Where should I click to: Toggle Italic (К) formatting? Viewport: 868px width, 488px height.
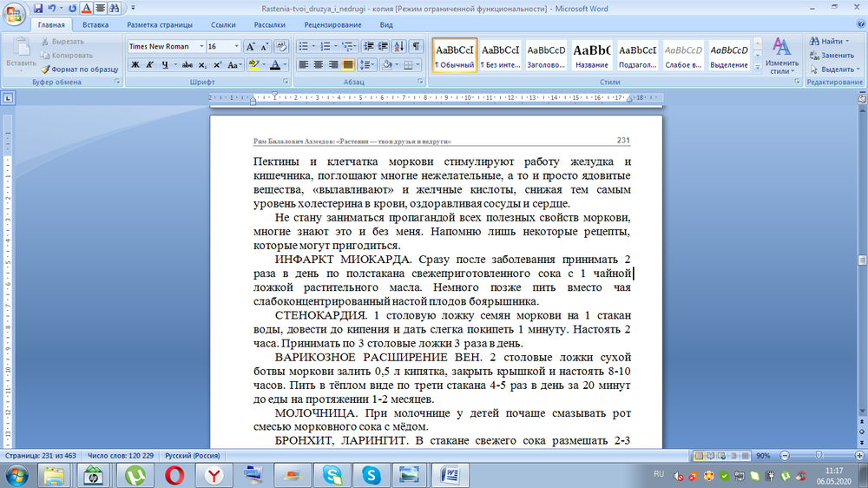tap(151, 65)
